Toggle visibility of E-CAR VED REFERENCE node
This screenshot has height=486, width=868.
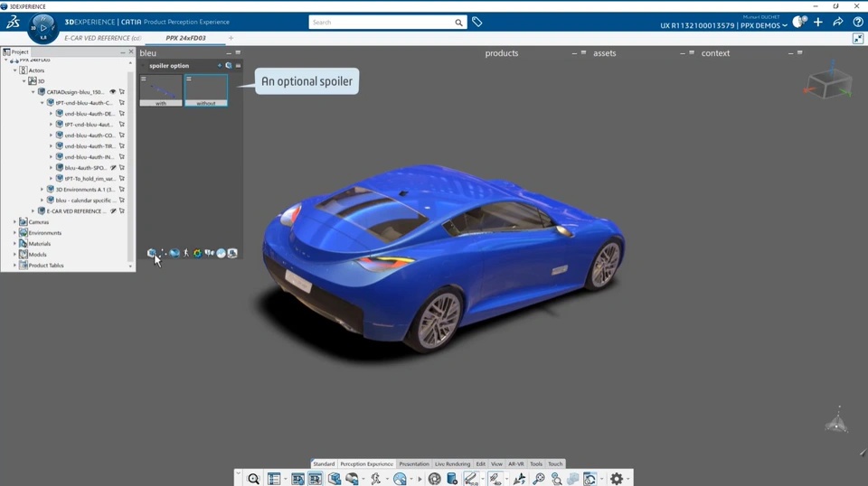[x=113, y=211]
